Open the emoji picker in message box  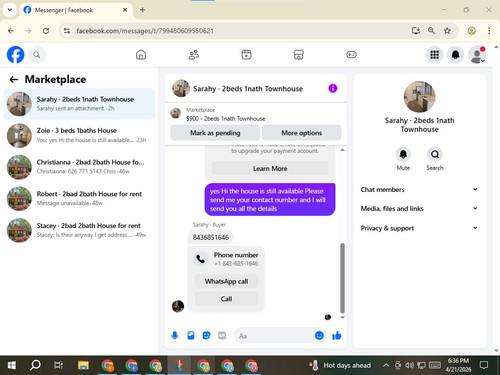point(319,335)
